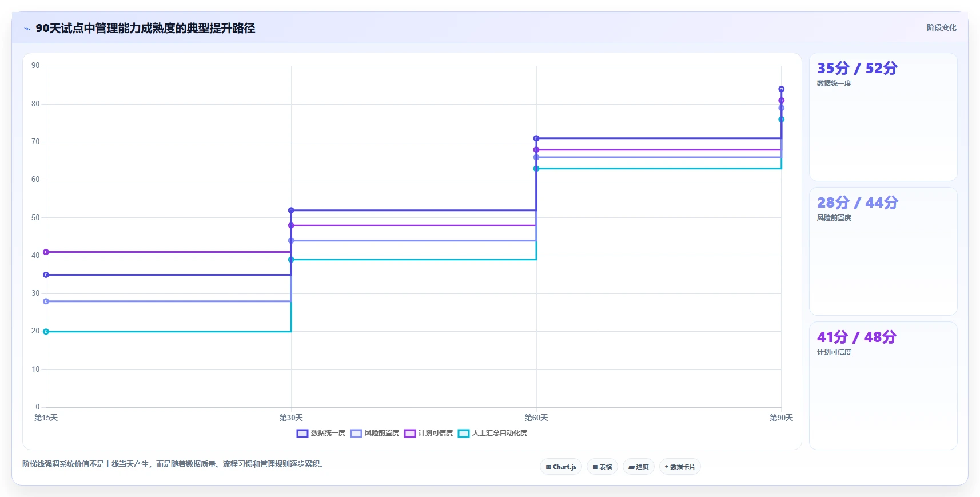This screenshot has width=980, height=497.
Task: Click the header icon beside the chart title
Action: click(27, 29)
